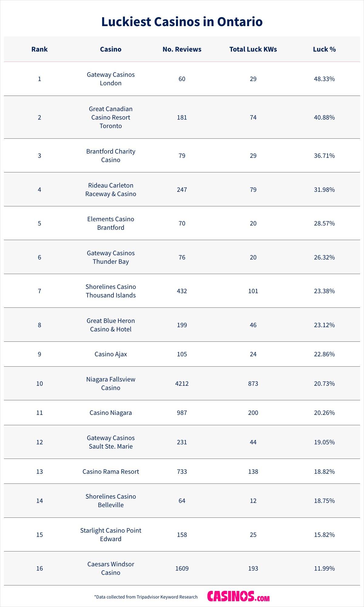
Task: Select Elements Casino Brantford entry
Action: [111, 223]
